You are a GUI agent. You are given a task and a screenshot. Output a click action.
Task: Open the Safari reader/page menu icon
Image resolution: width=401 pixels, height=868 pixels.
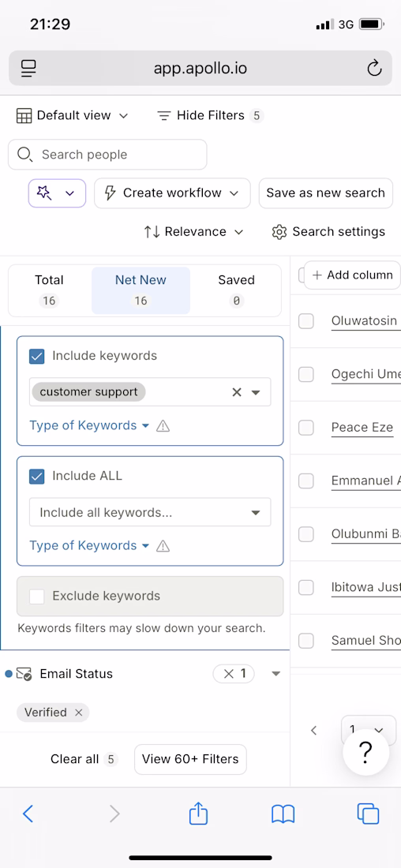(x=28, y=68)
